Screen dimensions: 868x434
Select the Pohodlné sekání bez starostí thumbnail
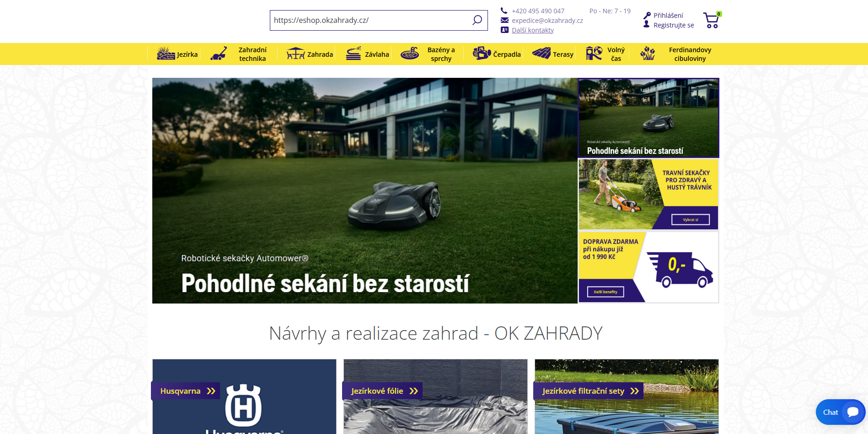648,118
